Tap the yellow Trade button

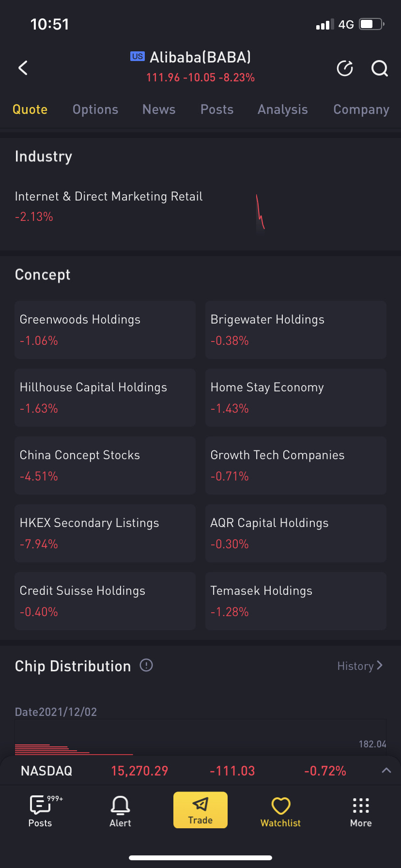pos(200,810)
